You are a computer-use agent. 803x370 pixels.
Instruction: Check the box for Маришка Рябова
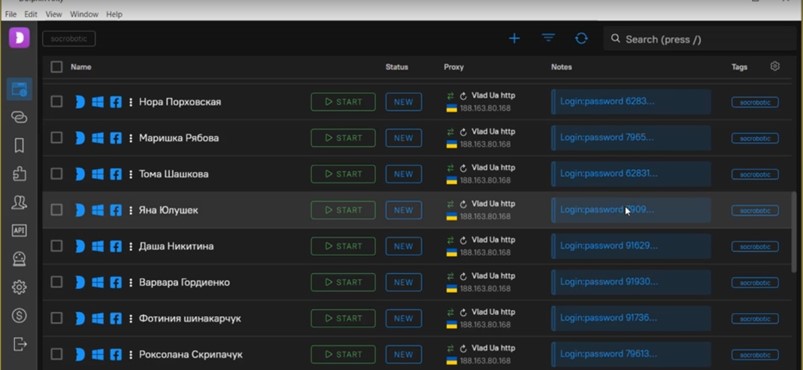tap(56, 137)
